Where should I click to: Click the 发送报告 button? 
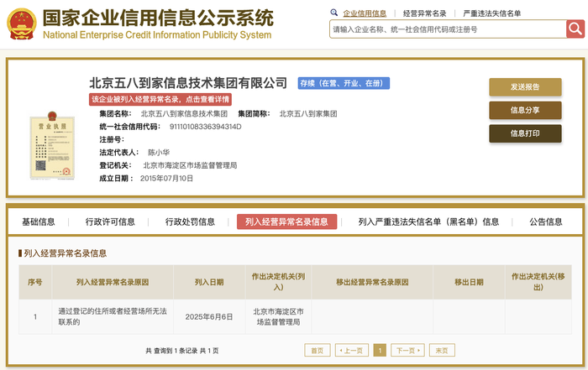pos(525,87)
